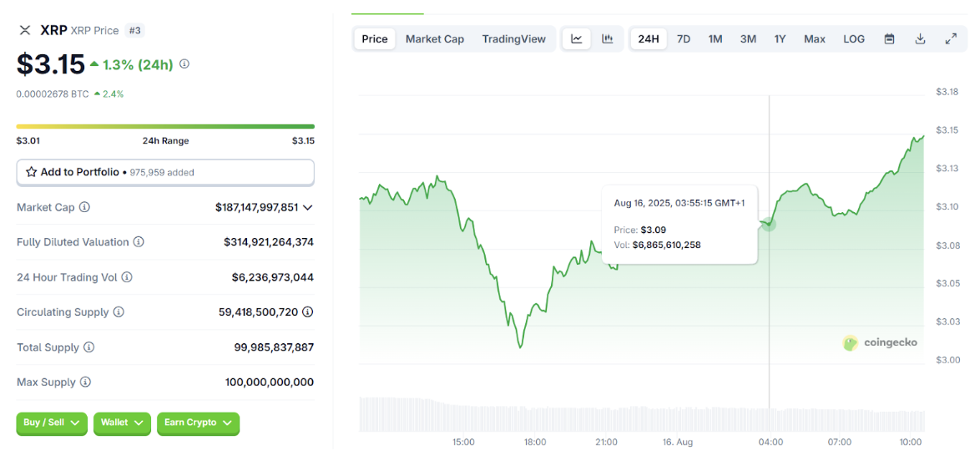
Task: Select the 1Y time range
Action: (x=780, y=38)
